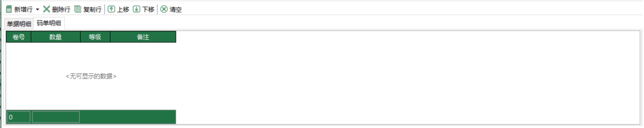Viewport: 644px width, 128px height.
Task: Click the 删除行 text label
Action: 61,10
